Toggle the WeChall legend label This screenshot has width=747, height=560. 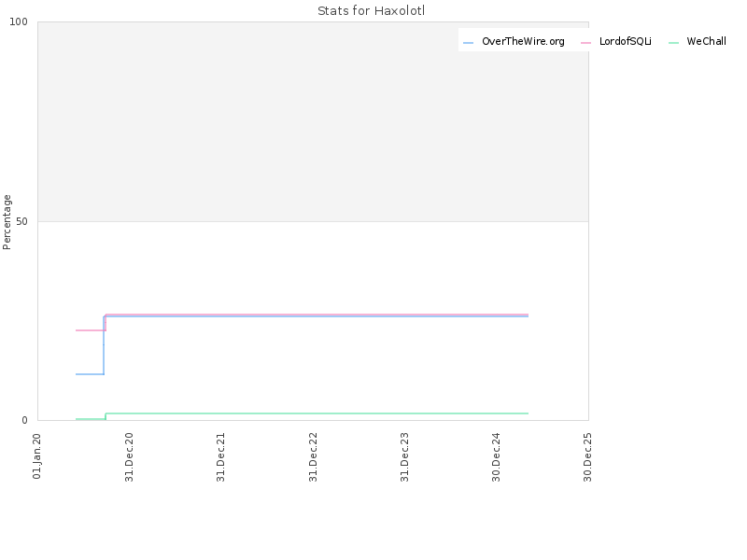click(x=706, y=41)
